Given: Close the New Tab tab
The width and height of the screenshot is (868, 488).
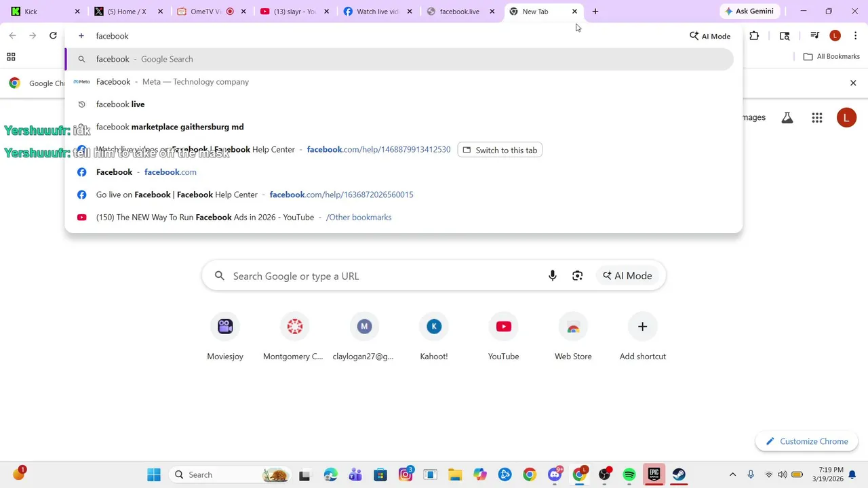Looking at the screenshot, I should point(575,12).
